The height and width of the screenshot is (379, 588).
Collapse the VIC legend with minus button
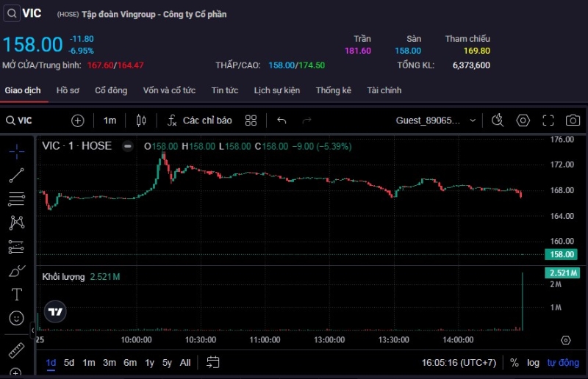128,146
